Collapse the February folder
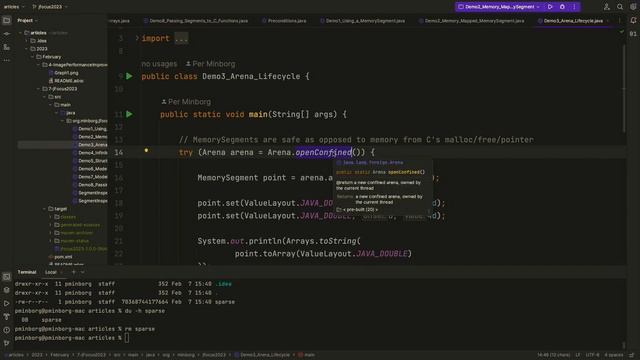The width and height of the screenshot is (640, 360). pos(33,57)
